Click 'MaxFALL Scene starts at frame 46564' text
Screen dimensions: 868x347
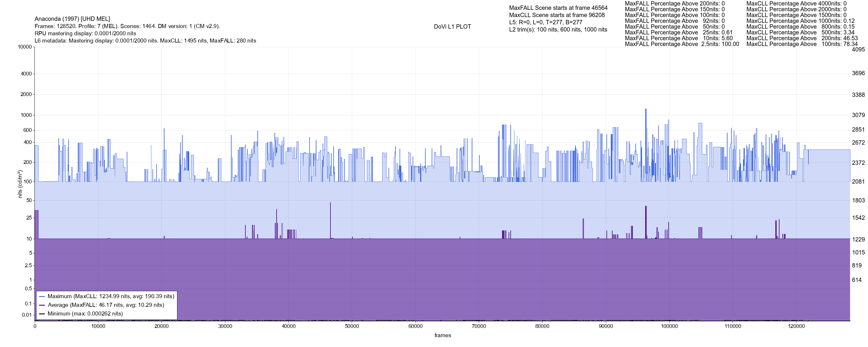(558, 8)
